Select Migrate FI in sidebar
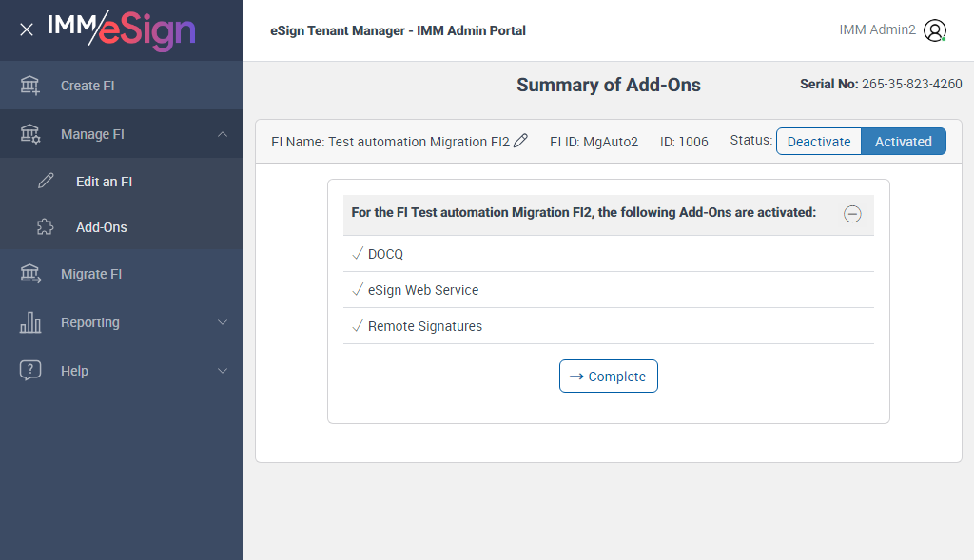The image size is (974, 560). [x=91, y=274]
